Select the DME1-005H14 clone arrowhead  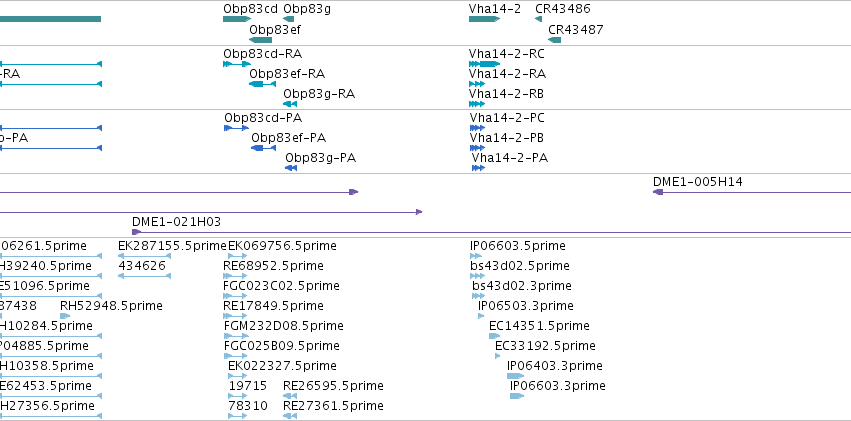tap(658, 192)
